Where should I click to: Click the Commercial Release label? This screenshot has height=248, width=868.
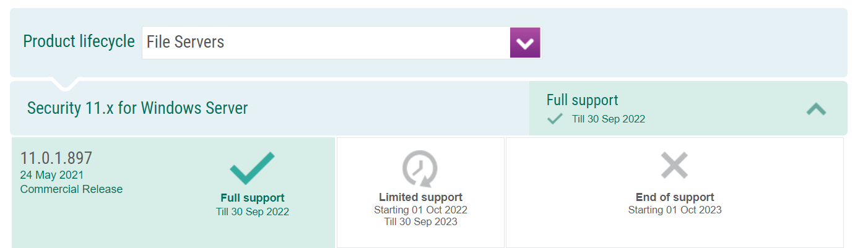[72, 189]
